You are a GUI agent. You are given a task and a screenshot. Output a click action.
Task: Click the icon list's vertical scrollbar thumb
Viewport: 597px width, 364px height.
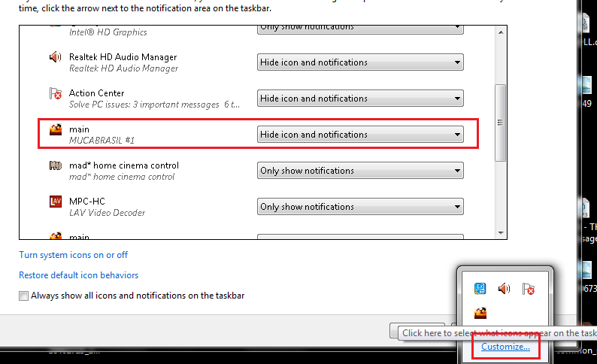[500, 123]
